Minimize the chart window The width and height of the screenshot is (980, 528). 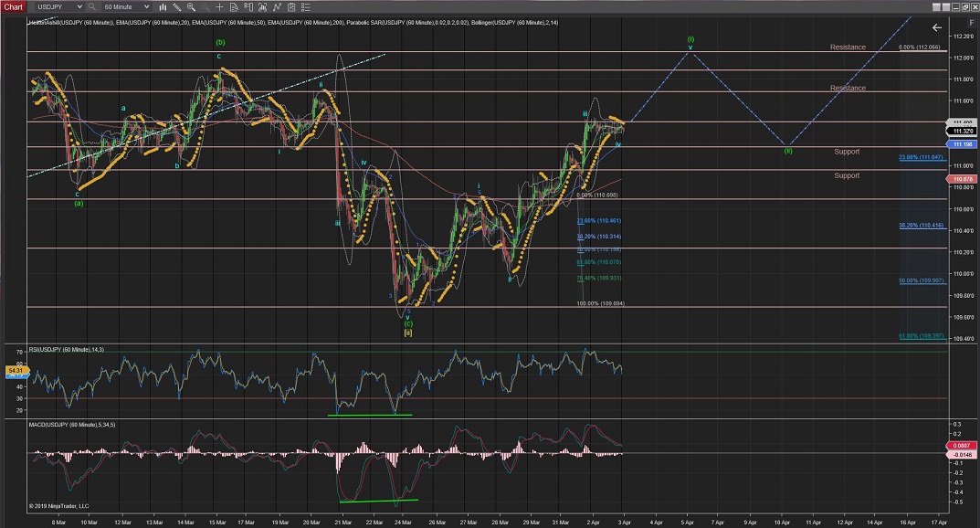(x=955, y=7)
